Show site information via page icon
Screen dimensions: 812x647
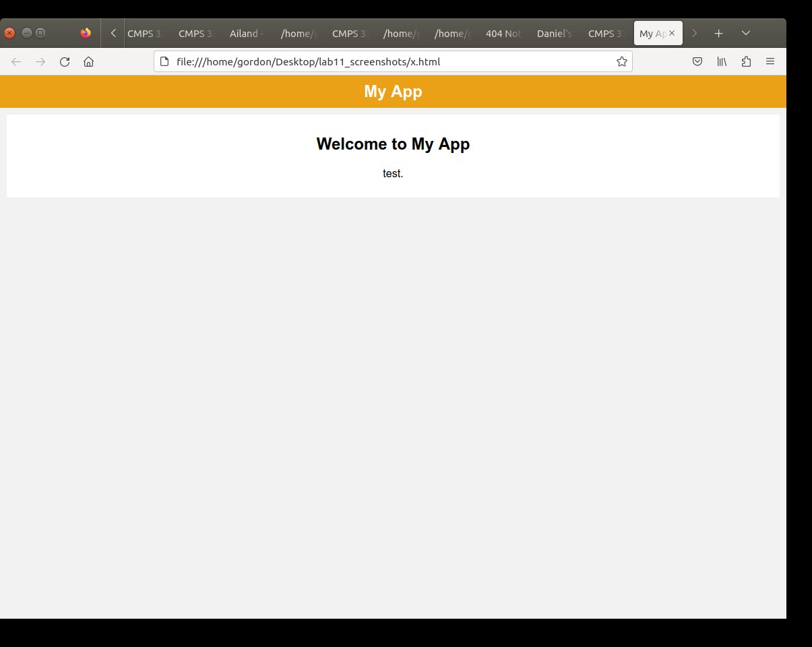coord(164,62)
